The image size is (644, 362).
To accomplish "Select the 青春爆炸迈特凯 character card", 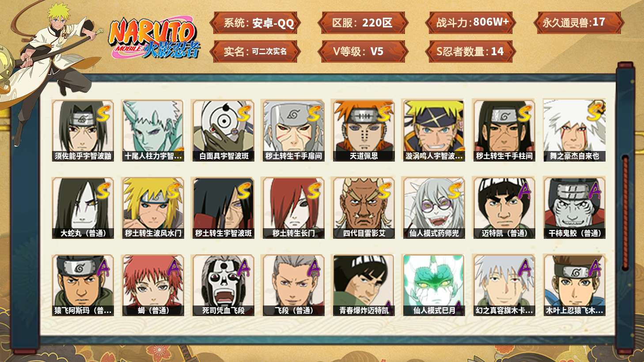I will pos(364,285).
